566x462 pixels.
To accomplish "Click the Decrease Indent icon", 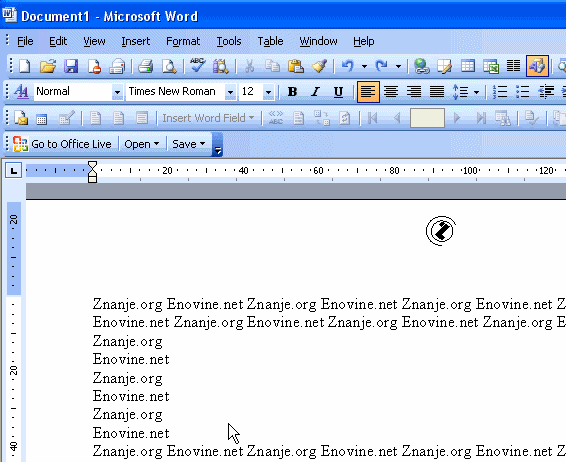I will point(547,92).
